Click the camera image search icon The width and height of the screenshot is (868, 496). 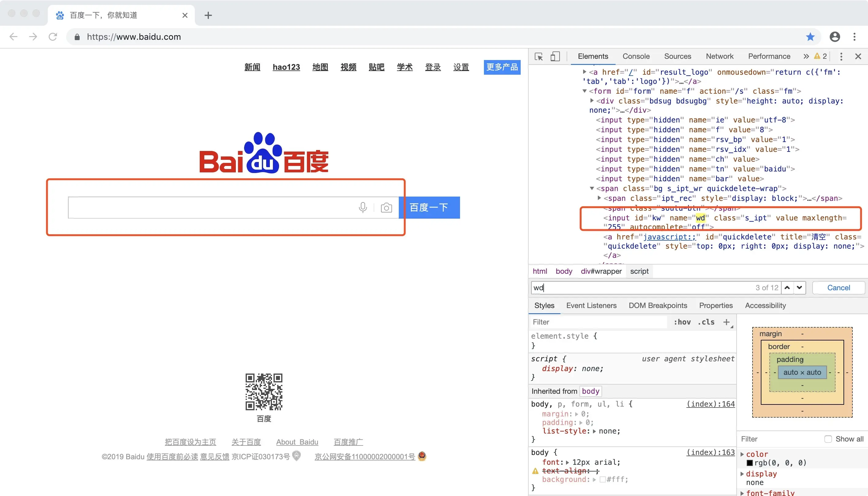386,208
